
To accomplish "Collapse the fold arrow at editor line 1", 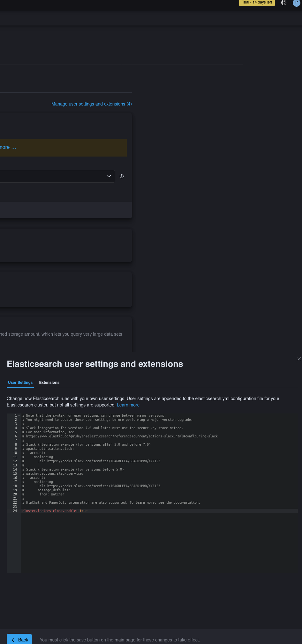I will [19, 416].
